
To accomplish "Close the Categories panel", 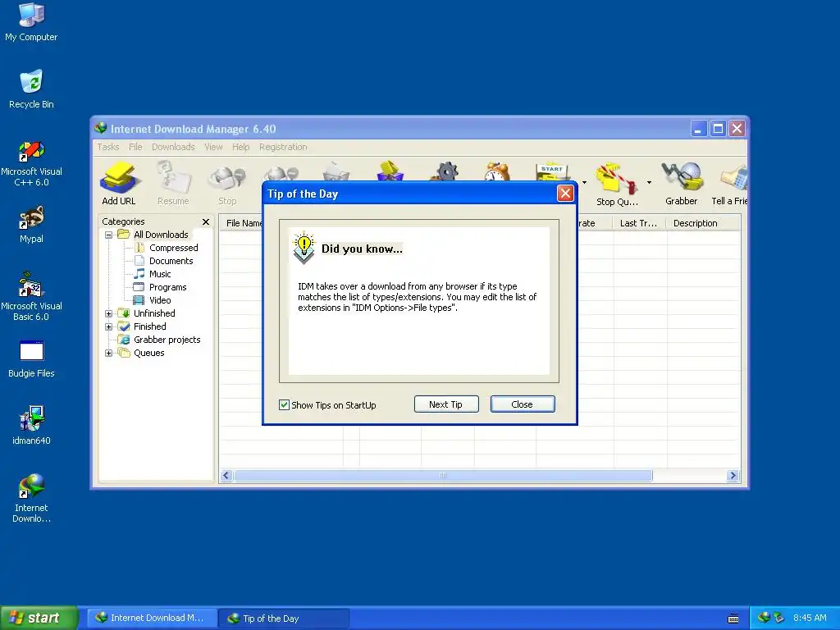I will click(x=206, y=221).
